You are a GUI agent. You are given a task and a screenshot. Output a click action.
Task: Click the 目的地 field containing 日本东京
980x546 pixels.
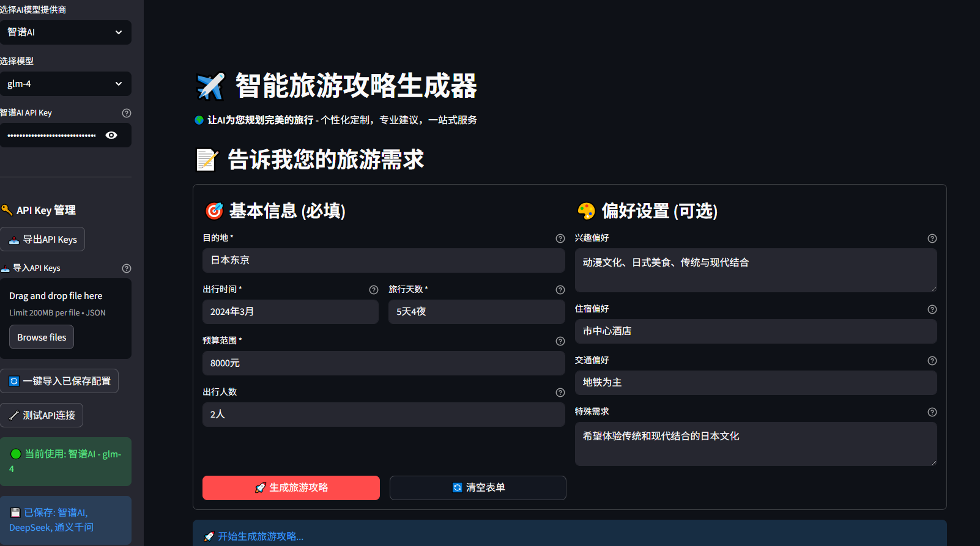point(384,260)
